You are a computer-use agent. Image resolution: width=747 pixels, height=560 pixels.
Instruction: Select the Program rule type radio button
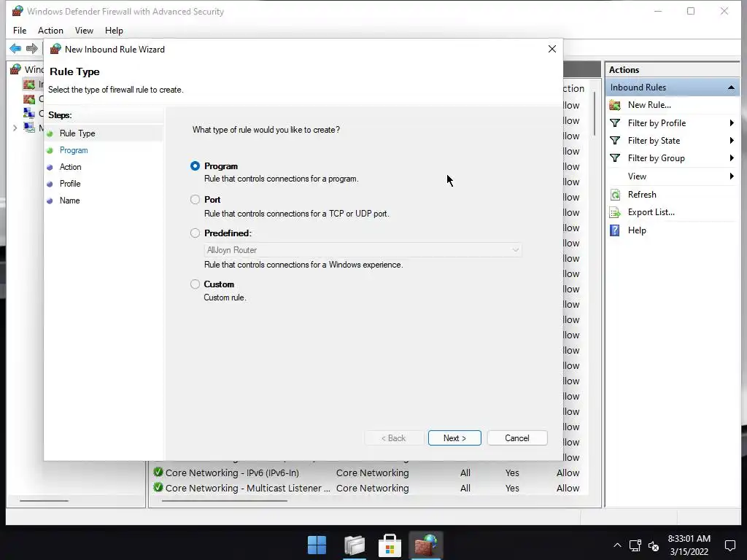(195, 166)
